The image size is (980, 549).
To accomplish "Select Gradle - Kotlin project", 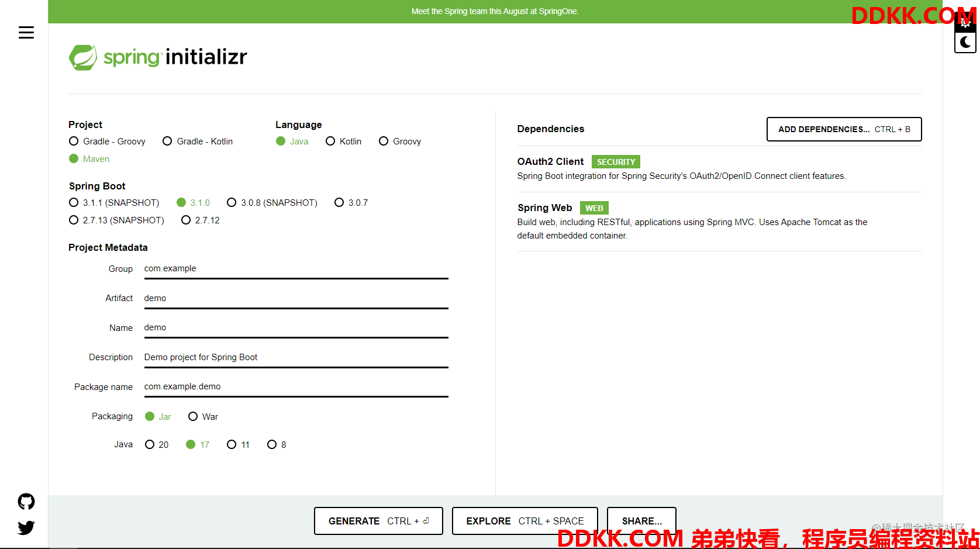I will [x=198, y=141].
